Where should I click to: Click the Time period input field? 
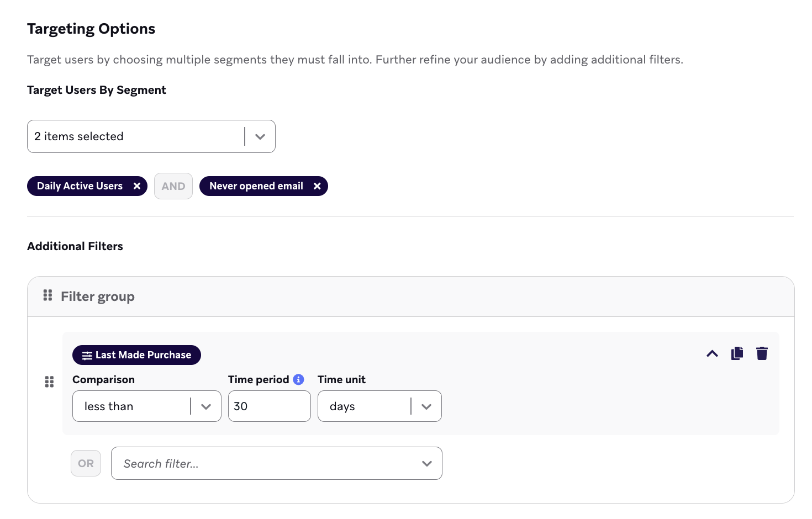coord(269,406)
